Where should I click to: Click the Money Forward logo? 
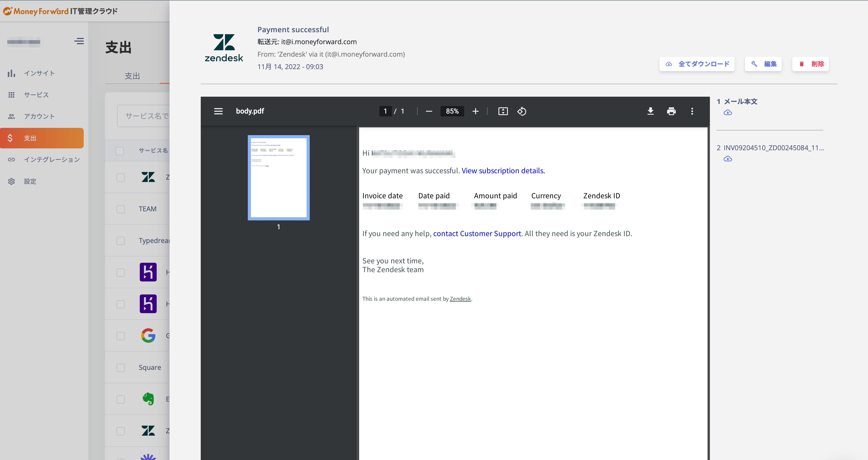[60, 11]
